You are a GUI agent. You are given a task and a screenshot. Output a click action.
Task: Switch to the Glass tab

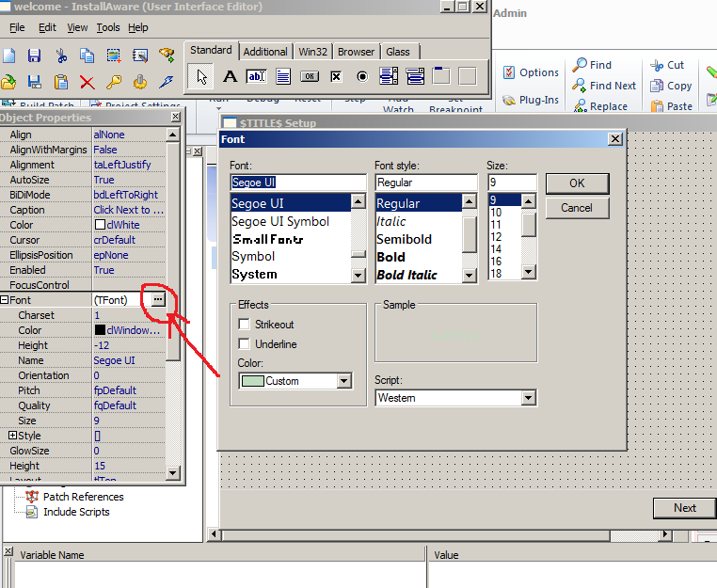(x=398, y=52)
